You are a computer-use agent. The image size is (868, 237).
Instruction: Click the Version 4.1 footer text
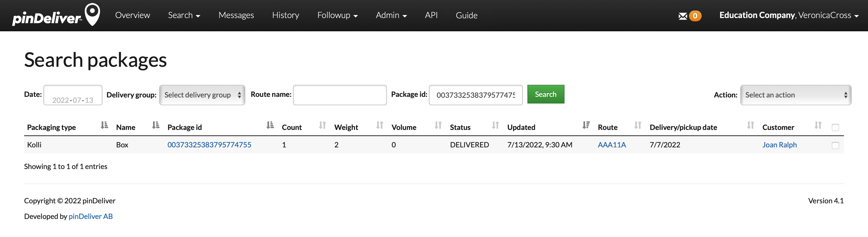click(x=826, y=201)
